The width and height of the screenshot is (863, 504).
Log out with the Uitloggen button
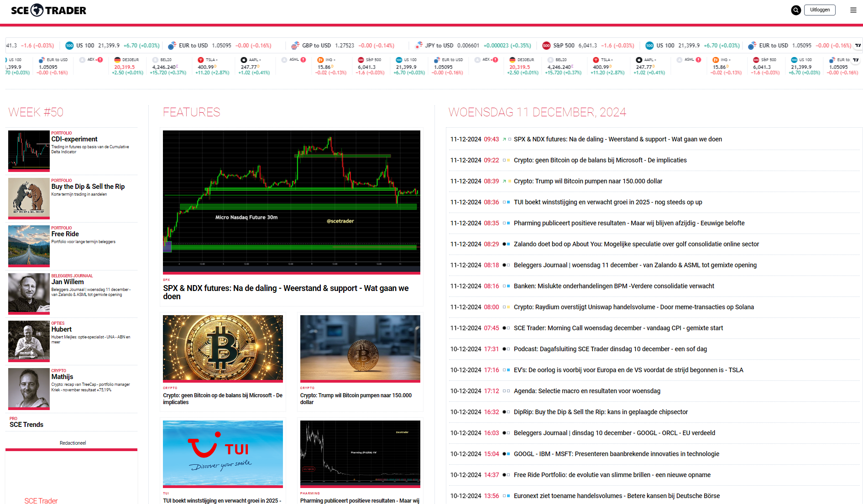(820, 10)
